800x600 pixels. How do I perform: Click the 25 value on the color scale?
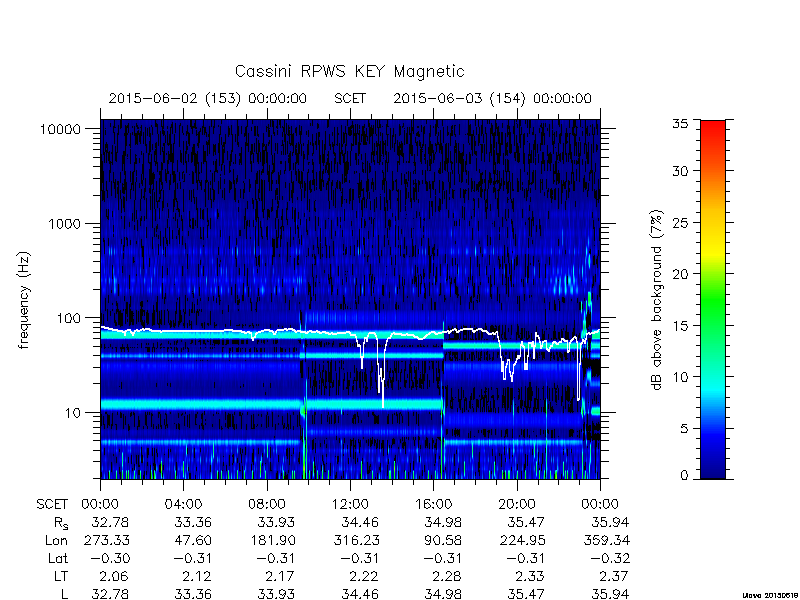coord(680,223)
